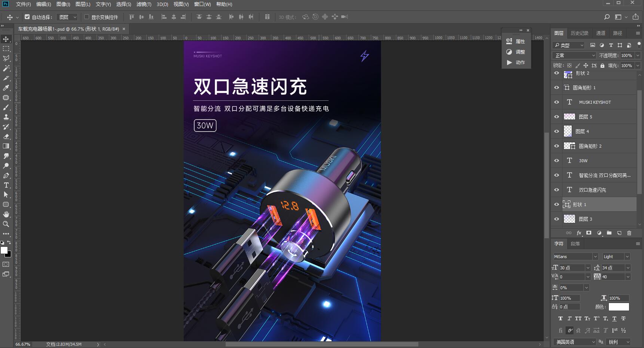644x348 pixels.
Task: Click the foreground color swatch
Action: pos(4,250)
